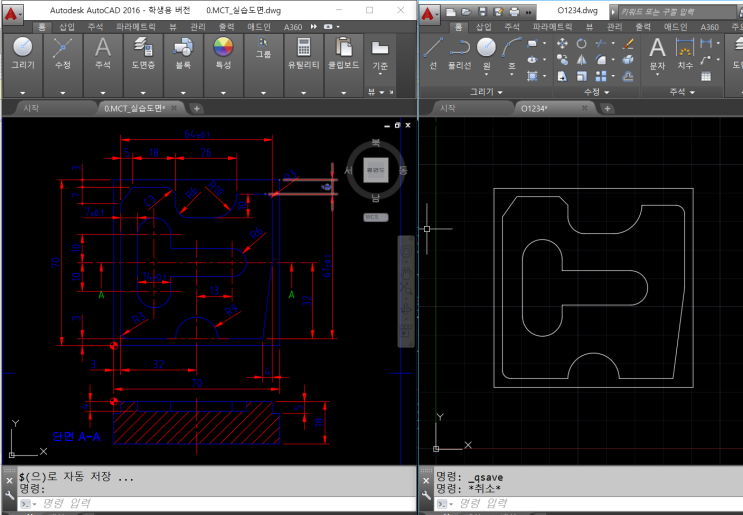This screenshot has width=743, height=515.
Task: Expand the 수정 panel dropdown in right ribbon
Action: pos(598,91)
